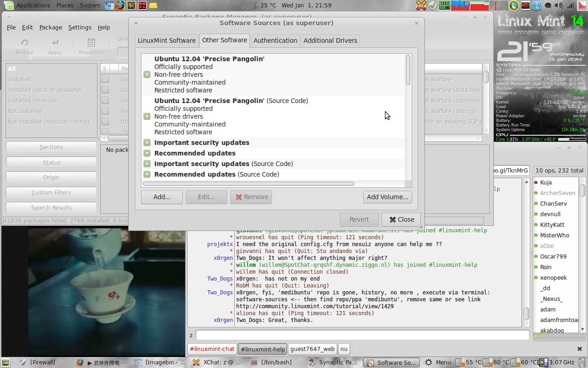
Task: Click Custom Filters button in Synaptic
Action: 51,193
